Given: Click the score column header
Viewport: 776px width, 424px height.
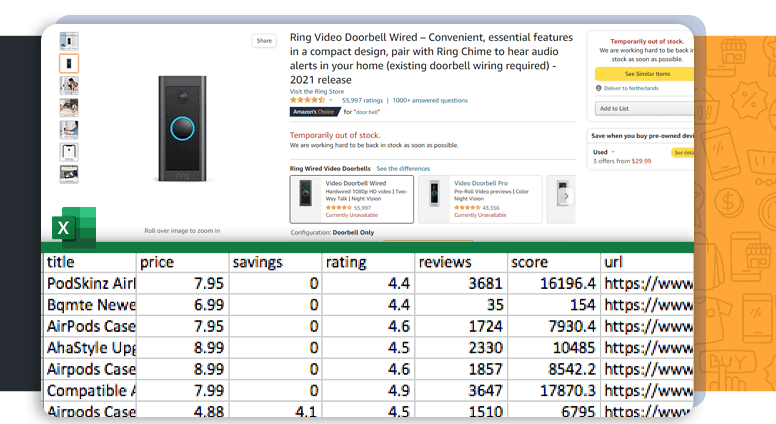Looking at the screenshot, I should click(554, 262).
